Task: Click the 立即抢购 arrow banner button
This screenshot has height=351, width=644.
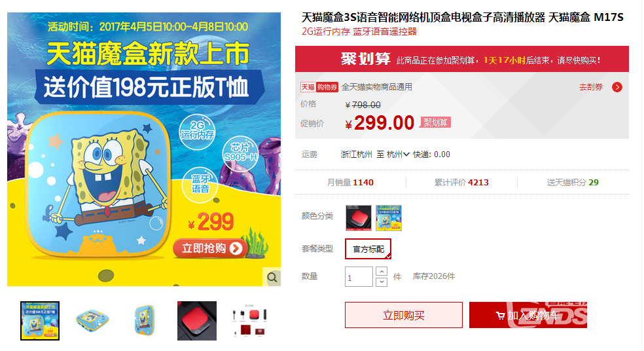Action: (211, 248)
